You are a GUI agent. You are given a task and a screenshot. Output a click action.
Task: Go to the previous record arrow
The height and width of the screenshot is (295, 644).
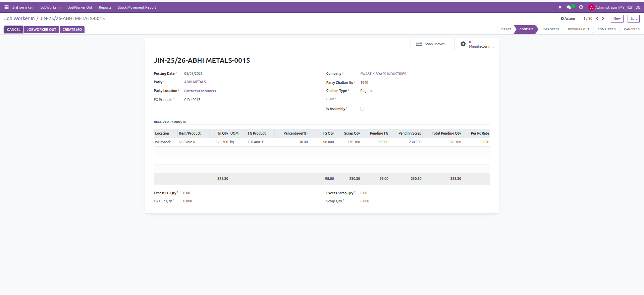[x=597, y=18]
